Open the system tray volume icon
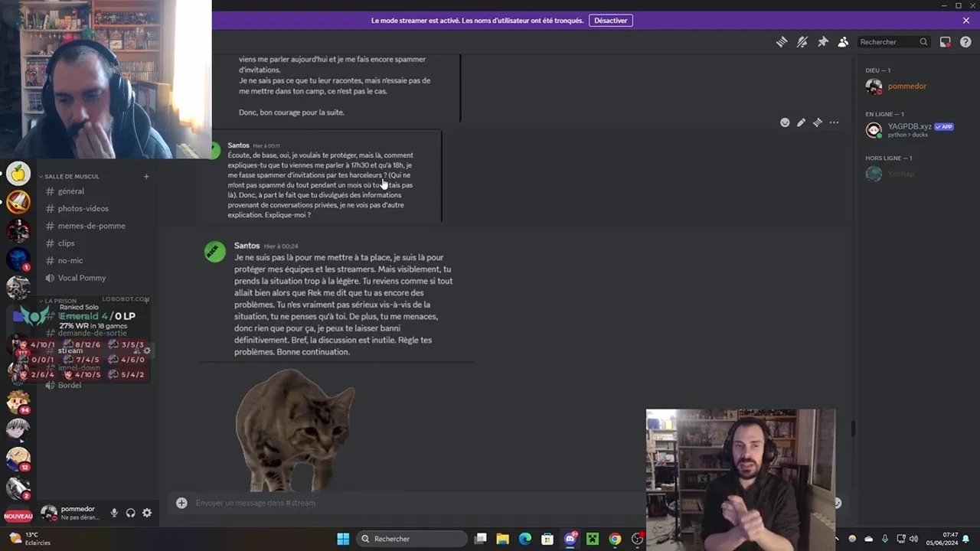Screen dimensions: 980x551 pos(913,539)
